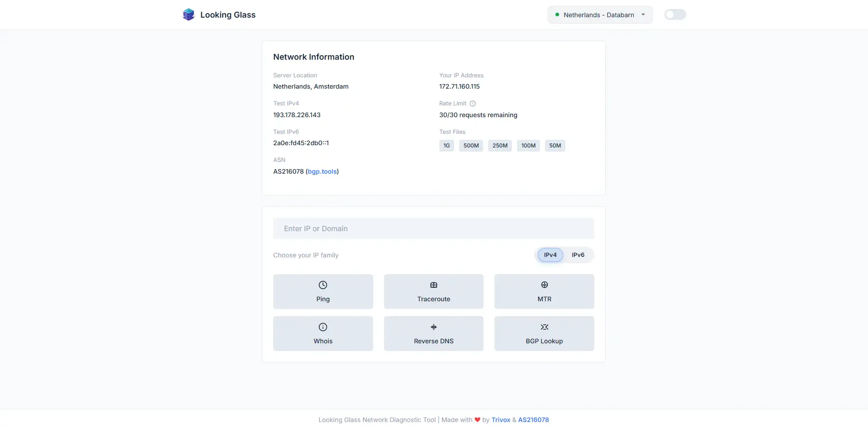The height and width of the screenshot is (427, 868).
Task: Download the 100M test file
Action: pyautogui.click(x=528, y=146)
